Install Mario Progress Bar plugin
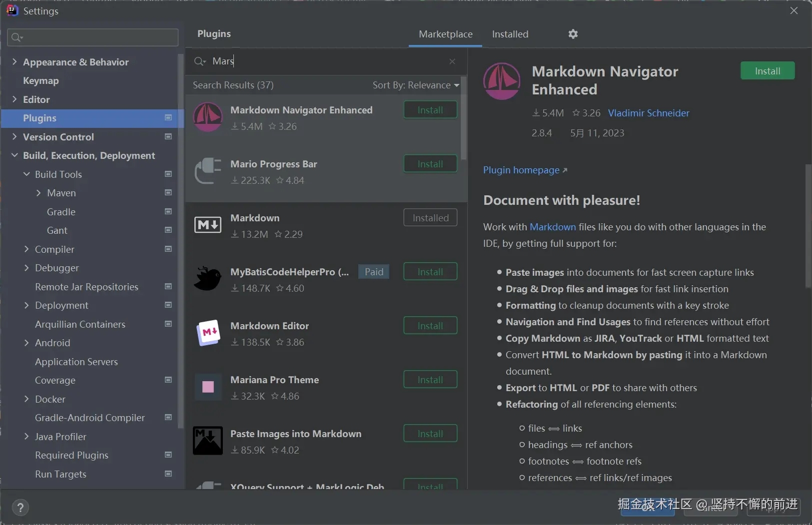Viewport: 812px width, 525px height. pyautogui.click(x=430, y=164)
